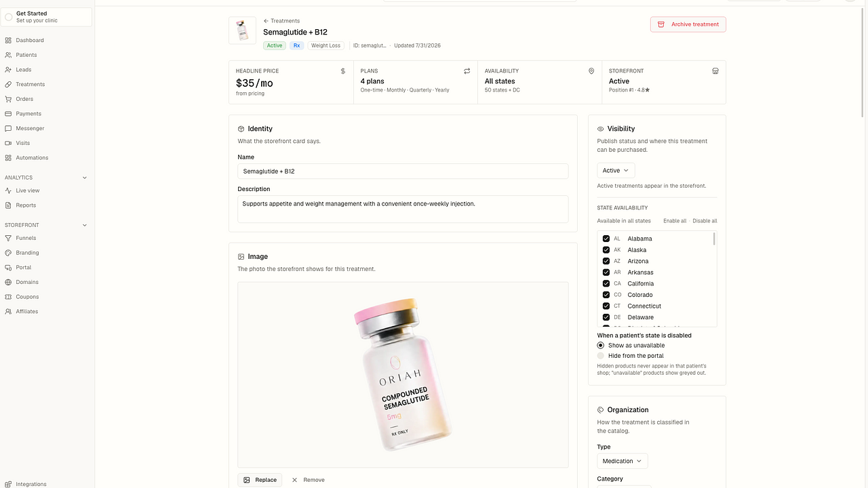Click the Treatments pill icon
Image resolution: width=868 pixels, height=488 pixels.
pos(8,85)
